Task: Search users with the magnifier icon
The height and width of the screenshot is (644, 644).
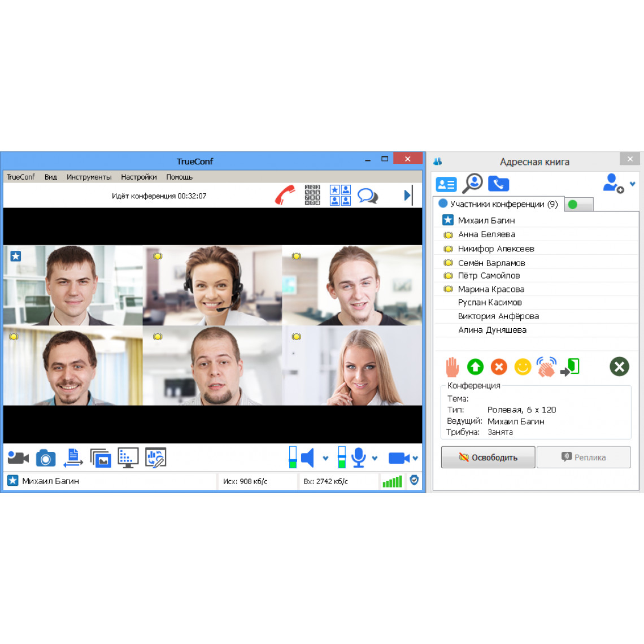Action: point(472,183)
